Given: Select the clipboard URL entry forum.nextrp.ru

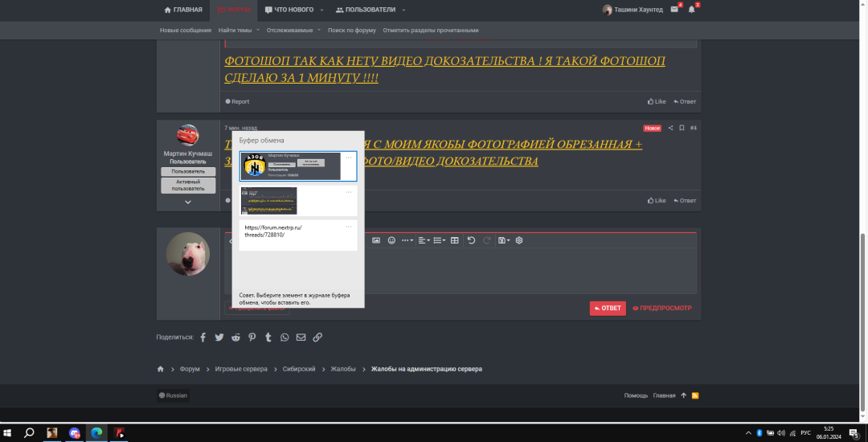Looking at the screenshot, I should 297,235.
